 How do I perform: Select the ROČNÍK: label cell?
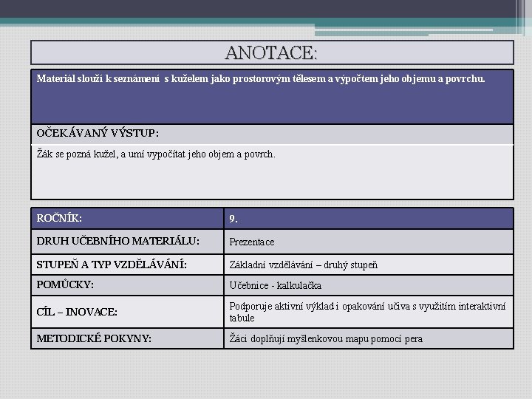[x=128, y=218]
